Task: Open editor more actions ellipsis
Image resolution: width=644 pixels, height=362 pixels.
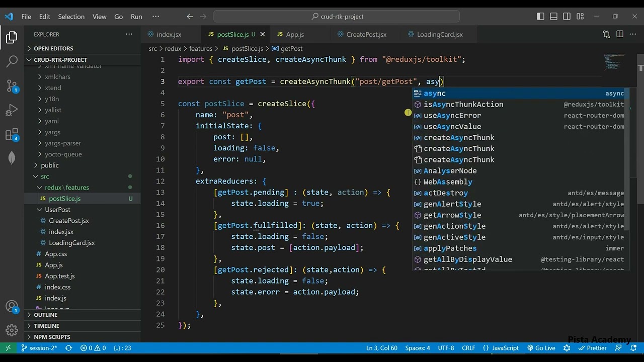Action: 633,34
